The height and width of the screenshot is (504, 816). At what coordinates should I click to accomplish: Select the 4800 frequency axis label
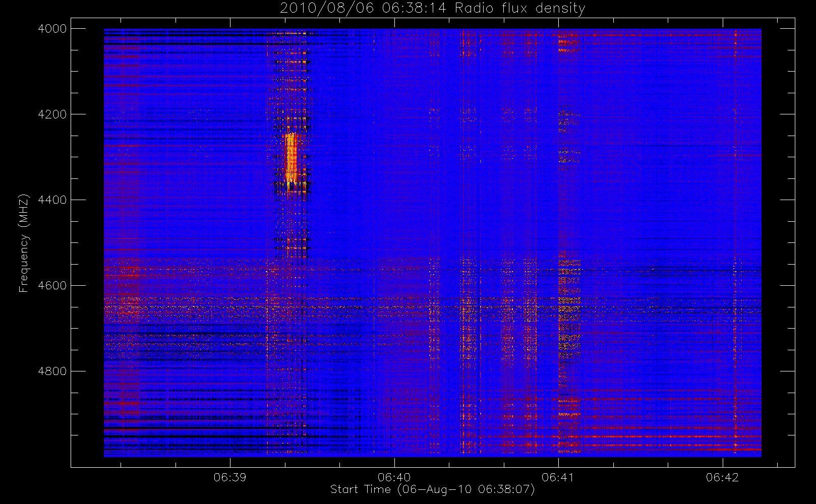click(x=52, y=371)
